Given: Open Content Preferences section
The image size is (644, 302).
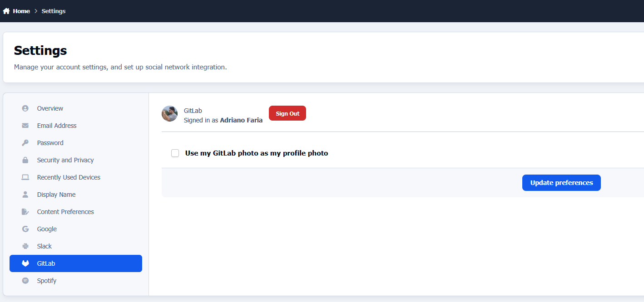Looking at the screenshot, I should pyautogui.click(x=76, y=212).
